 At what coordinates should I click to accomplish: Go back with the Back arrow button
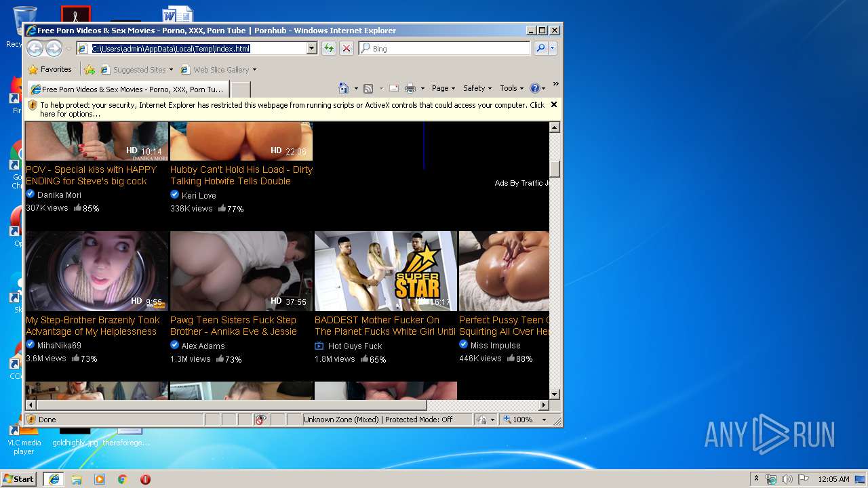[35, 48]
